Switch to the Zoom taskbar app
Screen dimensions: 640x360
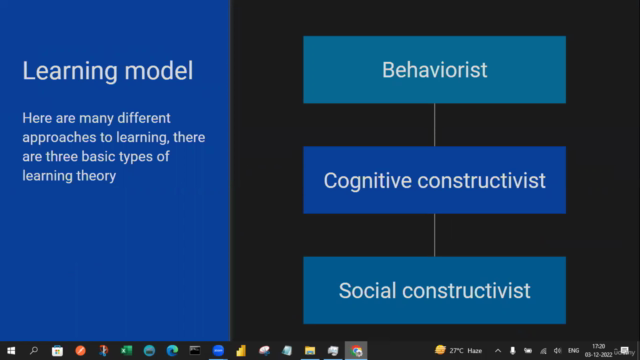point(218,351)
